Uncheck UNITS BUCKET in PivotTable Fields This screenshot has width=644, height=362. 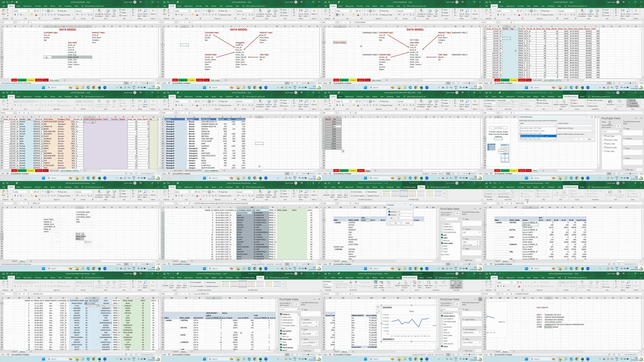pos(281,348)
